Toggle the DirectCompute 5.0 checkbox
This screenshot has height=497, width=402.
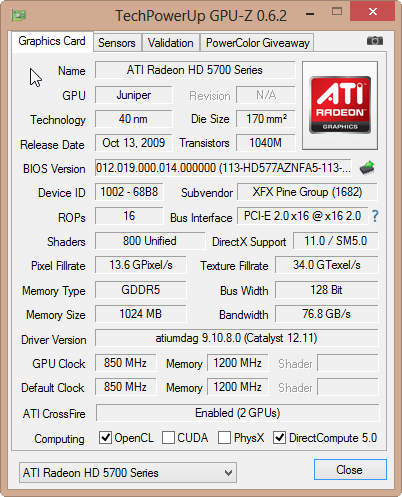pos(279,438)
